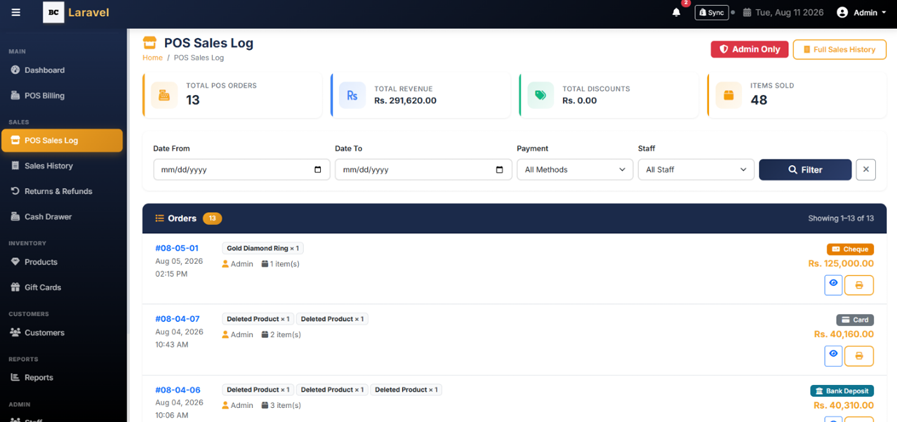
Task: Open Date To calendar picker icon
Action: (499, 170)
